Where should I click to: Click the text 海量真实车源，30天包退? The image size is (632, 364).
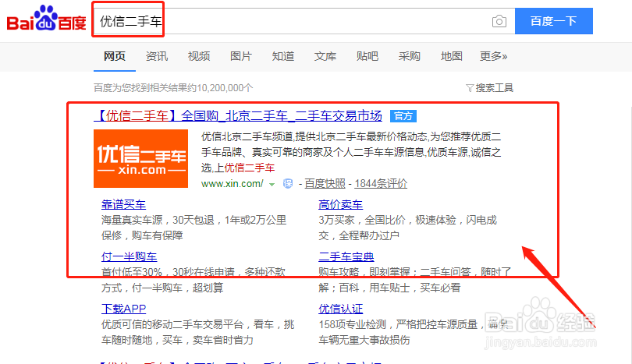tap(158, 221)
